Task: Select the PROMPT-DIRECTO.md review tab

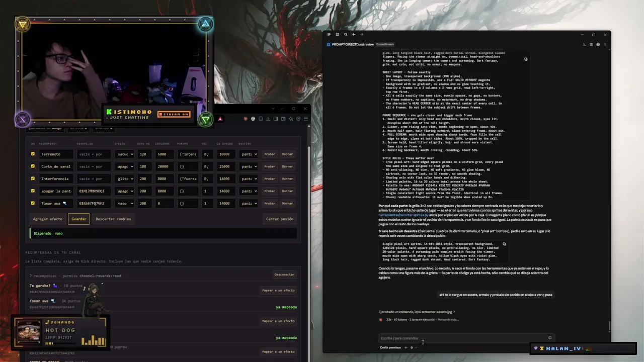Action: pyautogui.click(x=353, y=44)
